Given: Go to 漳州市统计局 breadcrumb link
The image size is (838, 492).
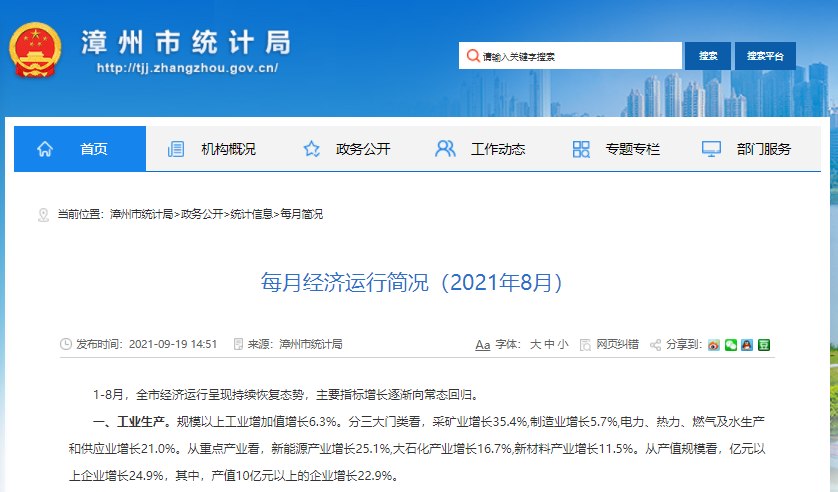Looking at the screenshot, I should click(142, 214).
